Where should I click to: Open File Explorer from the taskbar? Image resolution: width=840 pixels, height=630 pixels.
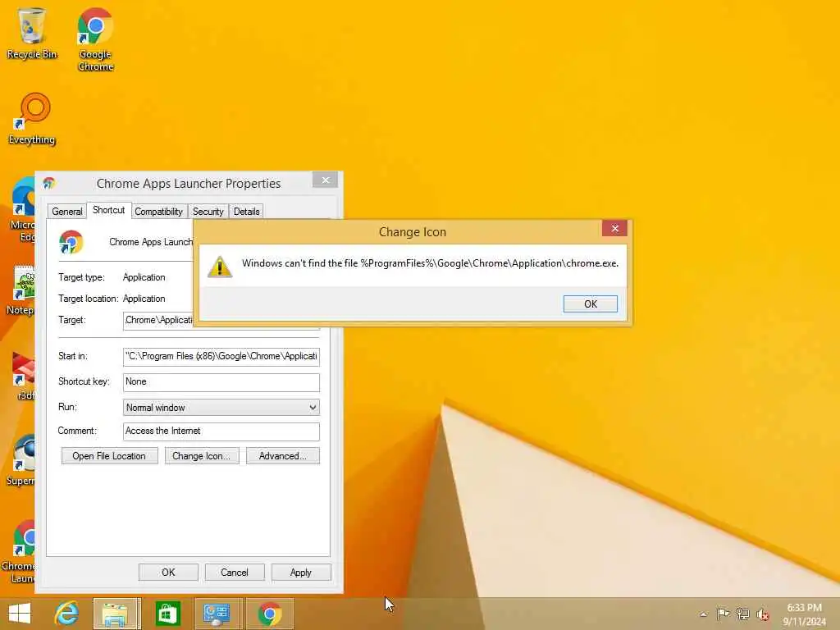116,614
